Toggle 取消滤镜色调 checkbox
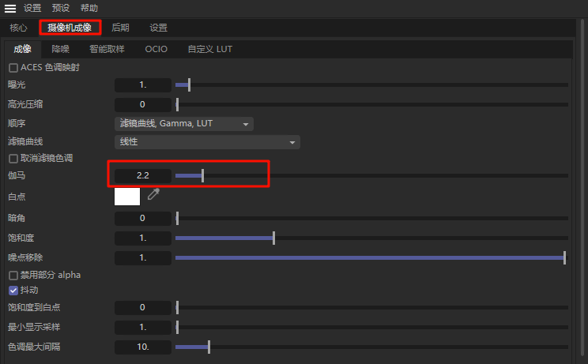Viewport: 588px width, 364px height. click(x=13, y=158)
